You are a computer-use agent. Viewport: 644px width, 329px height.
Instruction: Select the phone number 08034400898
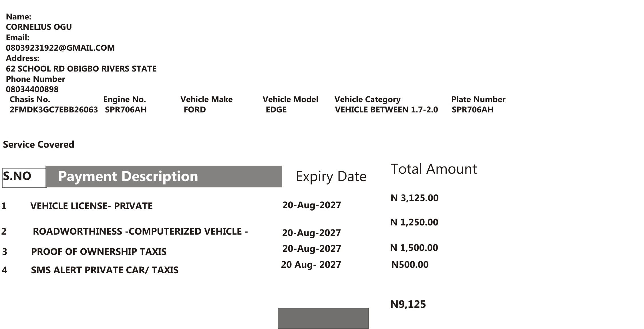click(32, 89)
